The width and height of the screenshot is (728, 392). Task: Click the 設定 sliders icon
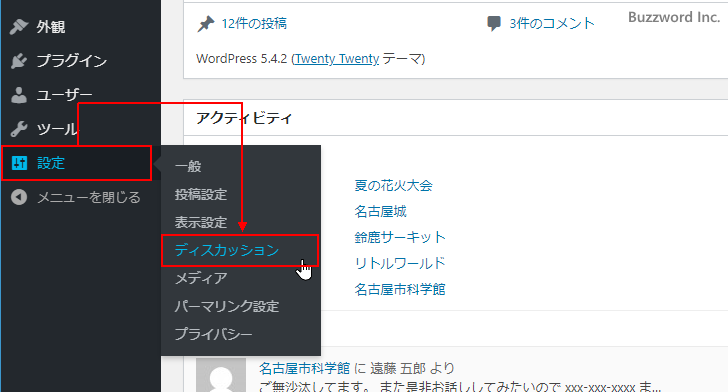(19, 163)
